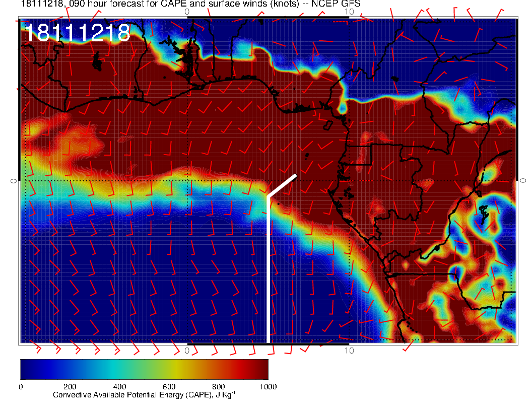Click the top axis longitude label 10

349,11
